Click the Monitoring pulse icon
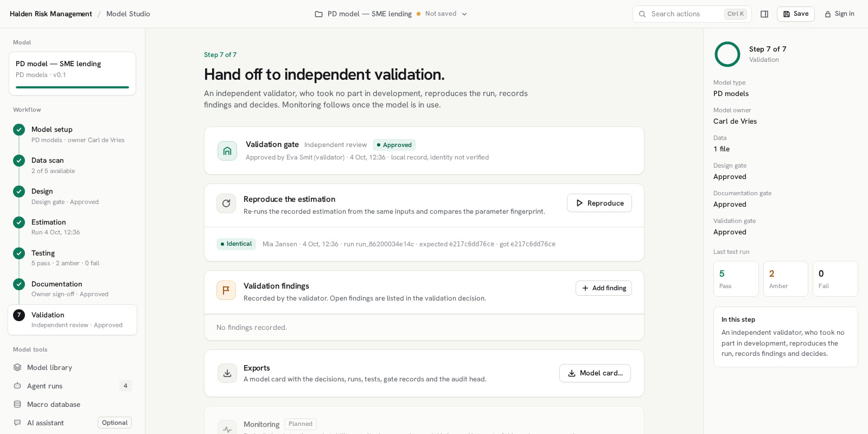 (227, 429)
